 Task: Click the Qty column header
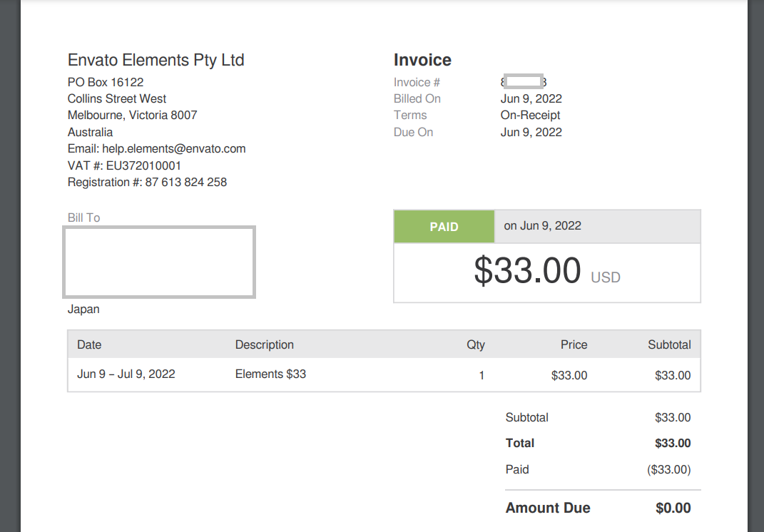pos(475,345)
